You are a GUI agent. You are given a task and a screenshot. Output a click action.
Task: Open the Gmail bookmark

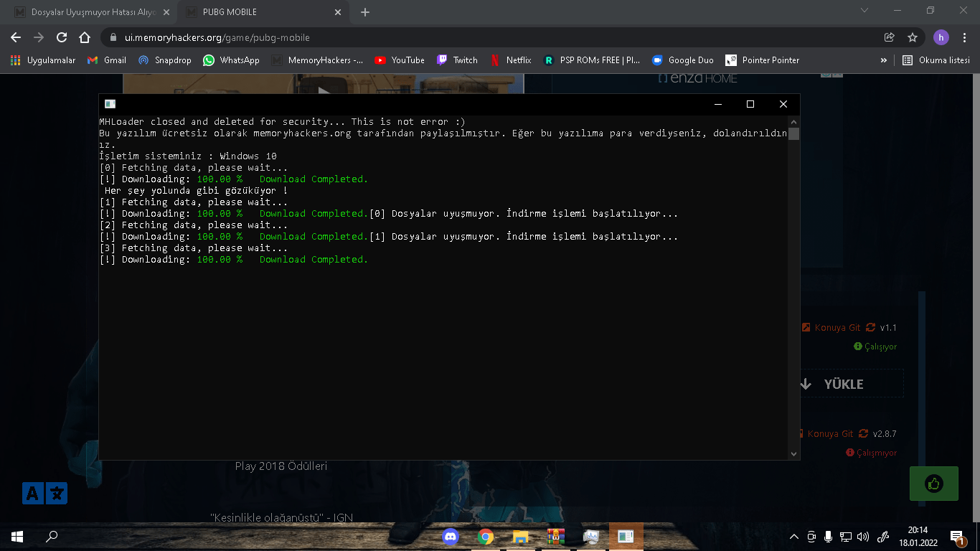(x=107, y=60)
